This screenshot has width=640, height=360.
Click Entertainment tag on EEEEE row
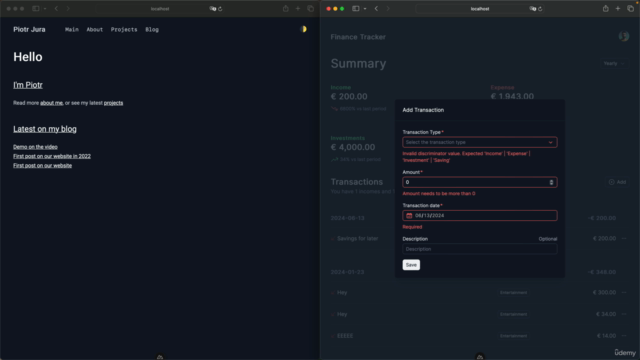513,336
